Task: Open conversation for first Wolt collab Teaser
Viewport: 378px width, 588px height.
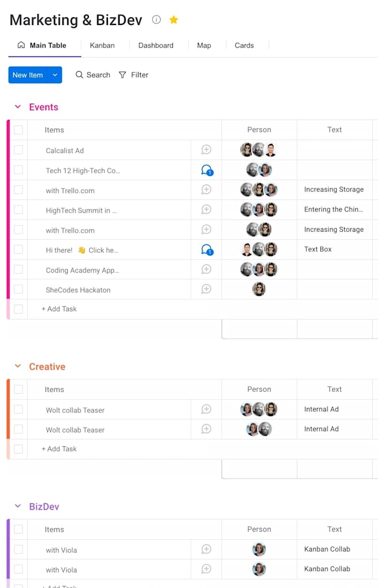Action: (x=206, y=409)
